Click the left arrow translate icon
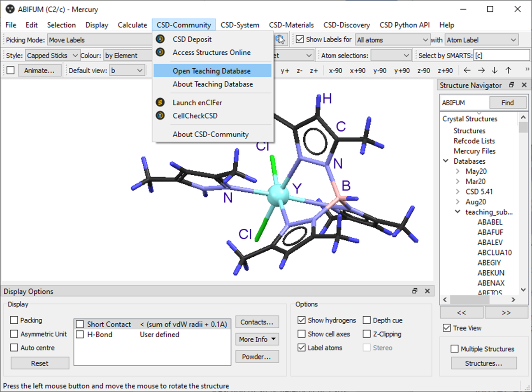The image size is (532, 392). tap(467, 70)
